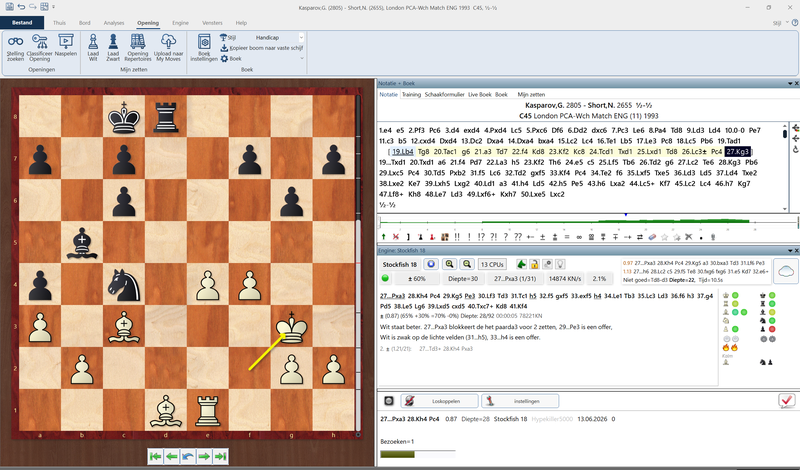This screenshot has width=800, height=470.
Task: Click the red X delete variation icon
Action: 395,237
